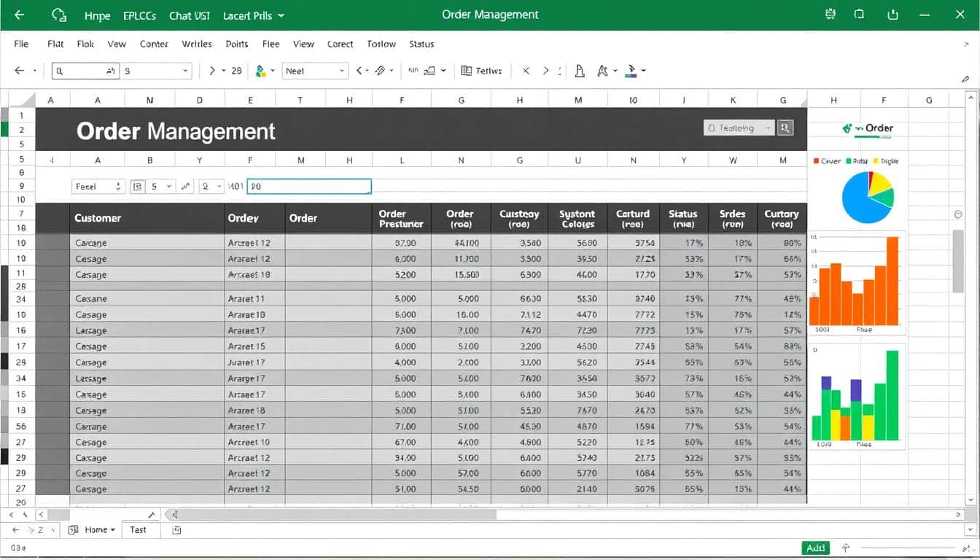Viewport: 980px width, 560px height.
Task: Click the add sheet icon after Test
Action: tap(176, 530)
